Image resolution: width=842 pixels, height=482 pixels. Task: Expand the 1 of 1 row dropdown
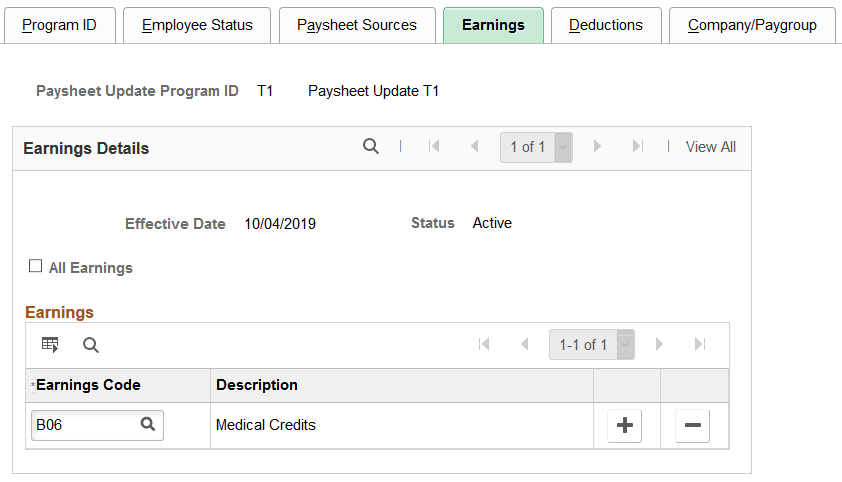[x=563, y=147]
